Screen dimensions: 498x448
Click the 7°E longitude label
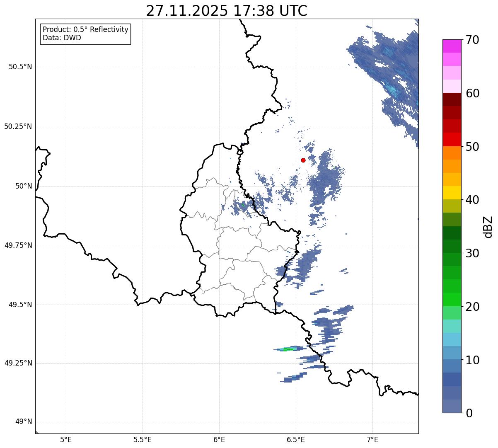pyautogui.click(x=373, y=440)
